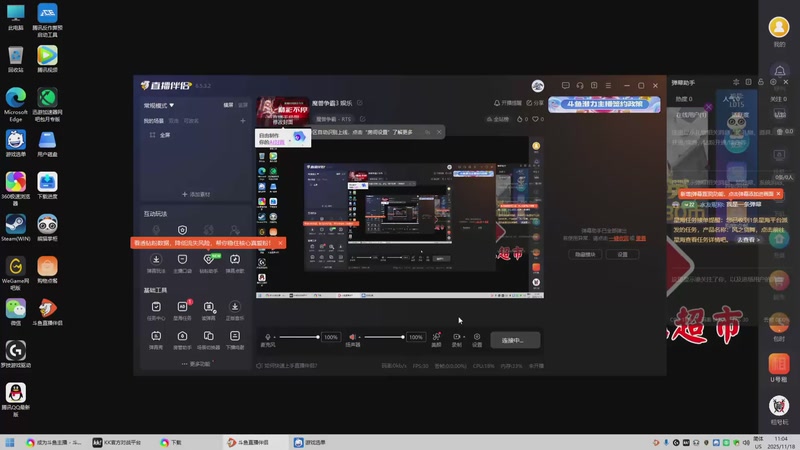Screen dimensions: 800x450
Task: Click the 添加素材 add source button
Action: [196, 194]
